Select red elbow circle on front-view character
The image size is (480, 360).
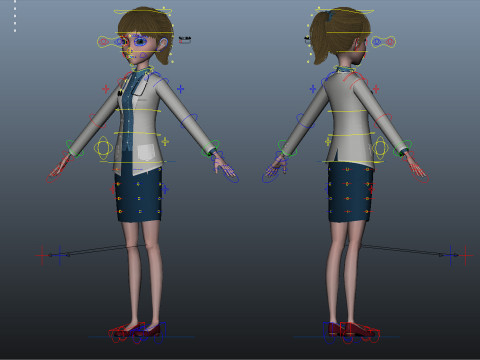97,121
